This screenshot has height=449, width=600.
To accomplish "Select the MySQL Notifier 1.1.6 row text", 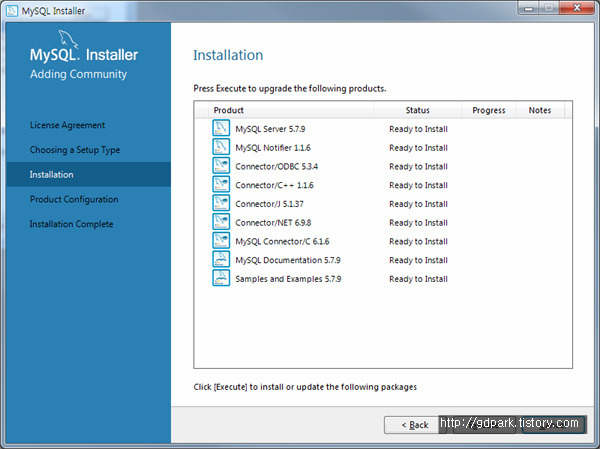I will coord(273,148).
